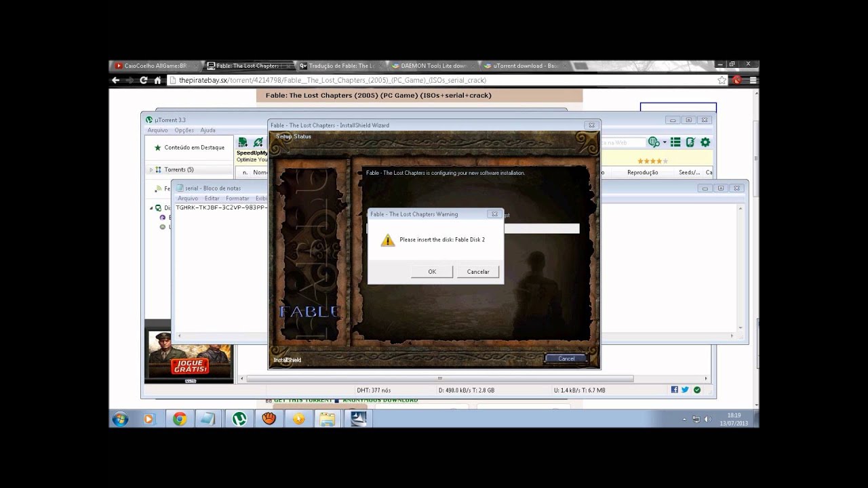This screenshot has width=868, height=488.
Task: Open Windows Media Player from taskbar
Action: click(x=149, y=419)
